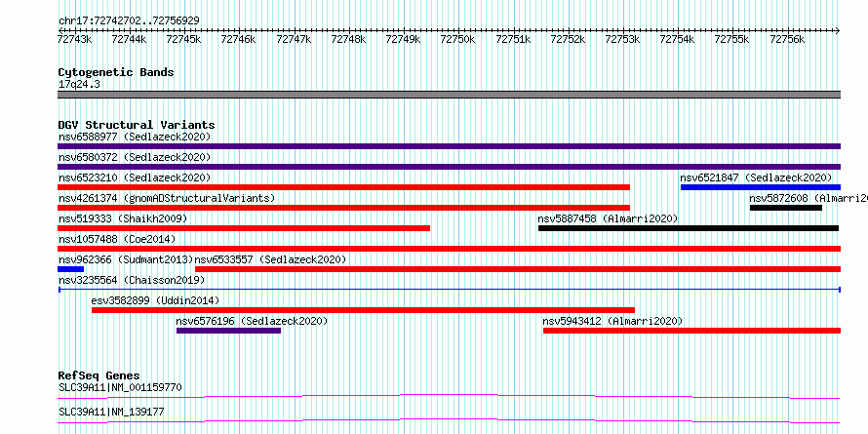
Task: Click the 72743k ruler tick label
Action: (75, 39)
